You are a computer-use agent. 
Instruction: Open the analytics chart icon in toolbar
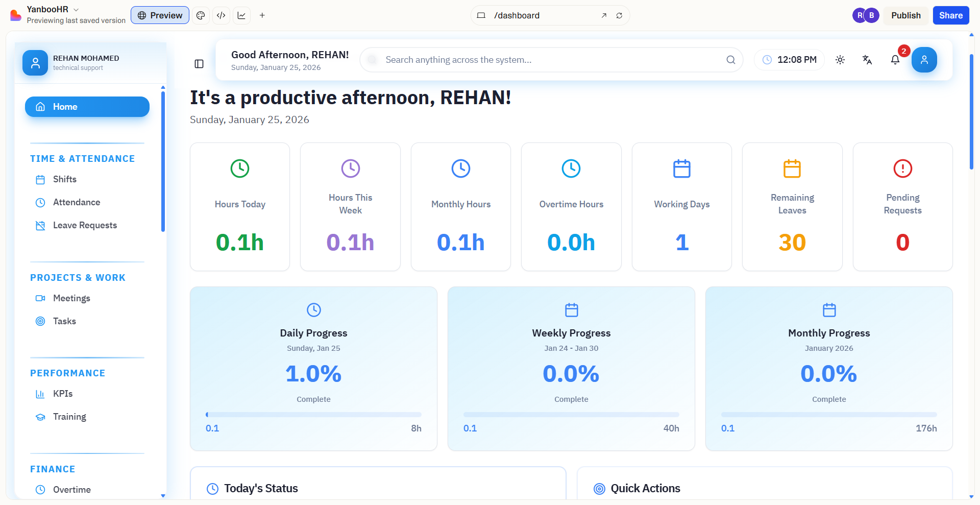241,15
